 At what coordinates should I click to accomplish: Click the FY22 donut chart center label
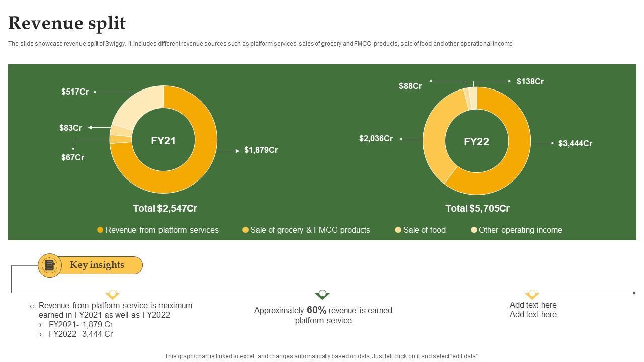click(x=476, y=142)
